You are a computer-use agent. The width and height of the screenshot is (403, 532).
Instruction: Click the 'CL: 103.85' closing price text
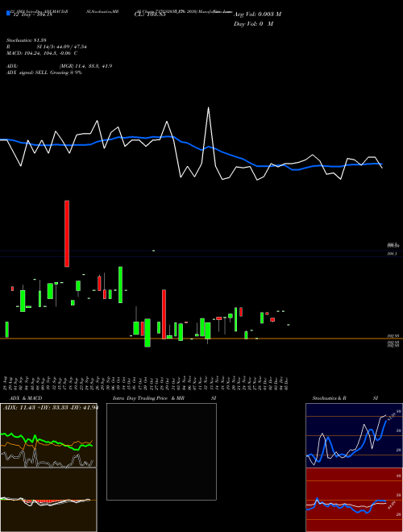(x=150, y=15)
